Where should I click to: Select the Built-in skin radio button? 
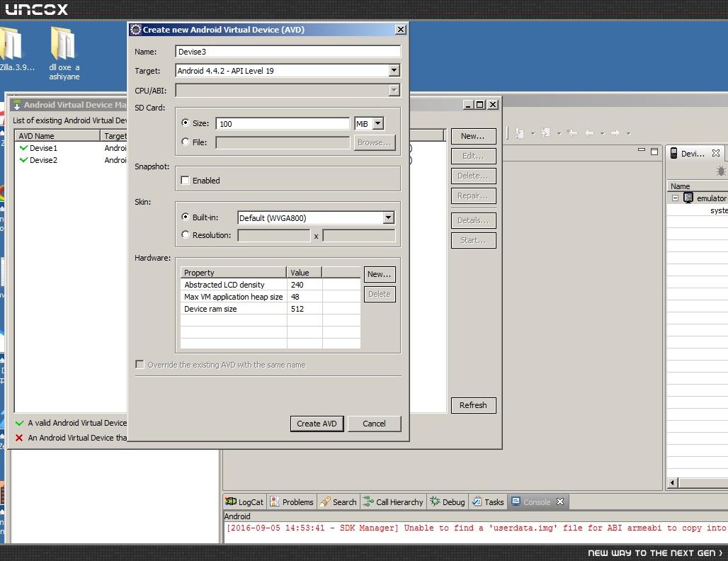(186, 217)
